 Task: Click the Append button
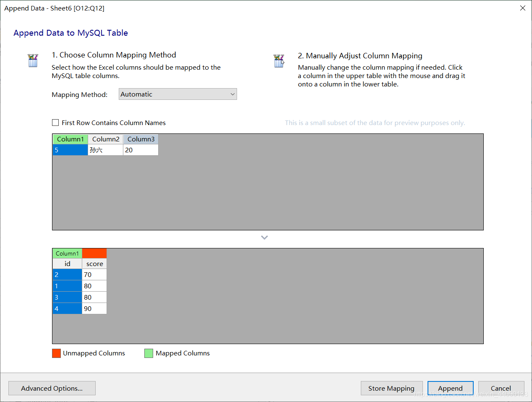(x=451, y=388)
